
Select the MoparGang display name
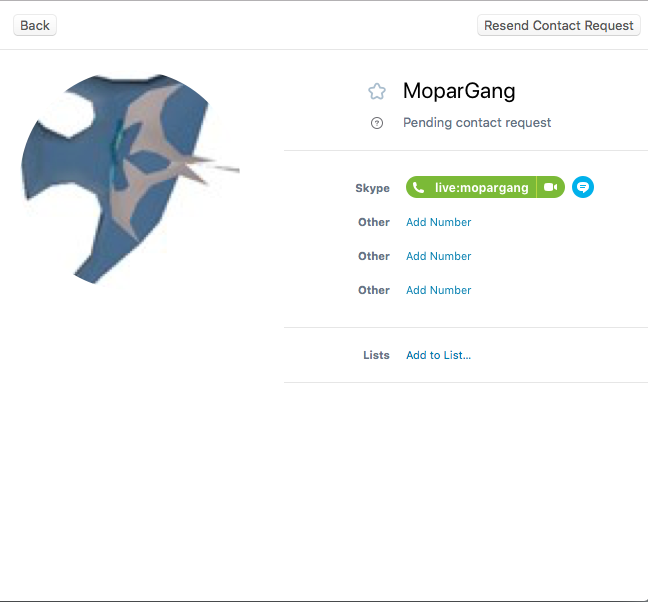(459, 91)
